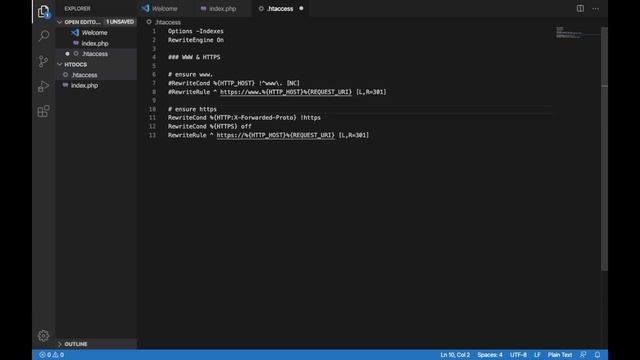Click the errors and warnings indicator
The image size is (640, 360).
51,355
